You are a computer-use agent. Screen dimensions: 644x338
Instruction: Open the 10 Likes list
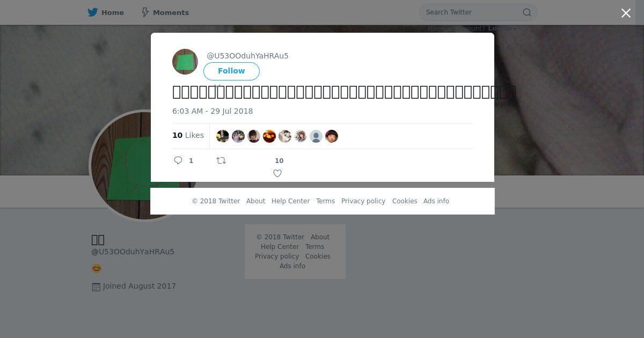pos(188,135)
